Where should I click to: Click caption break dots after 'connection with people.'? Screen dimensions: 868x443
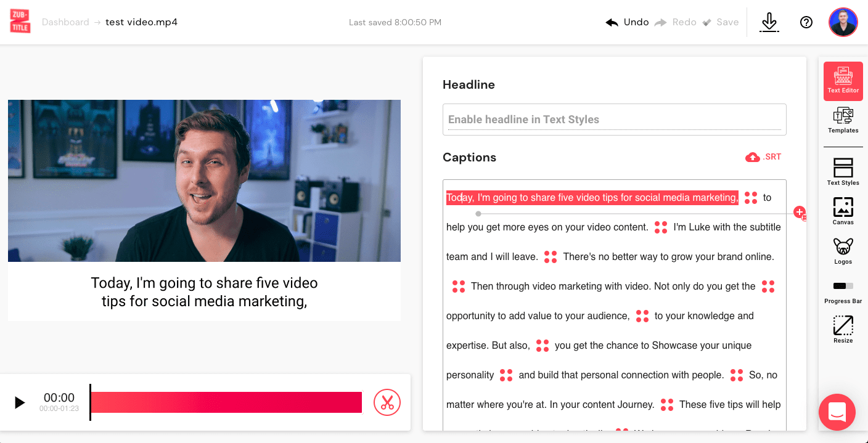[x=737, y=375]
